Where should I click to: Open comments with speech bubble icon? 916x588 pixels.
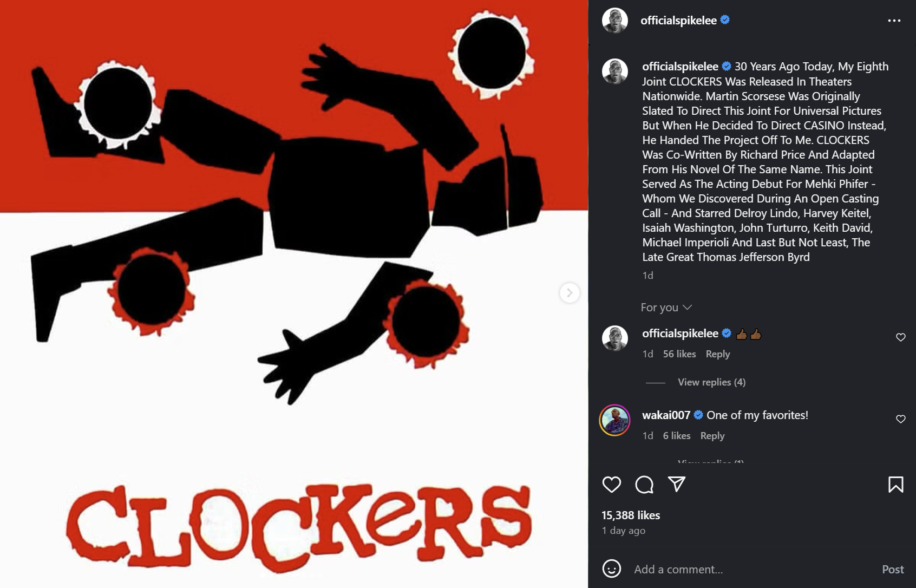tap(644, 484)
